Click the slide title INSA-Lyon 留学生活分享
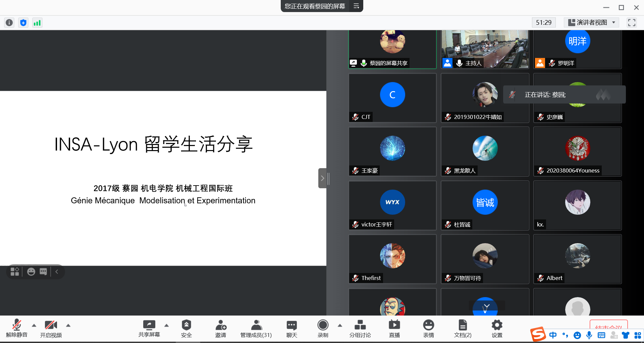 point(154,144)
